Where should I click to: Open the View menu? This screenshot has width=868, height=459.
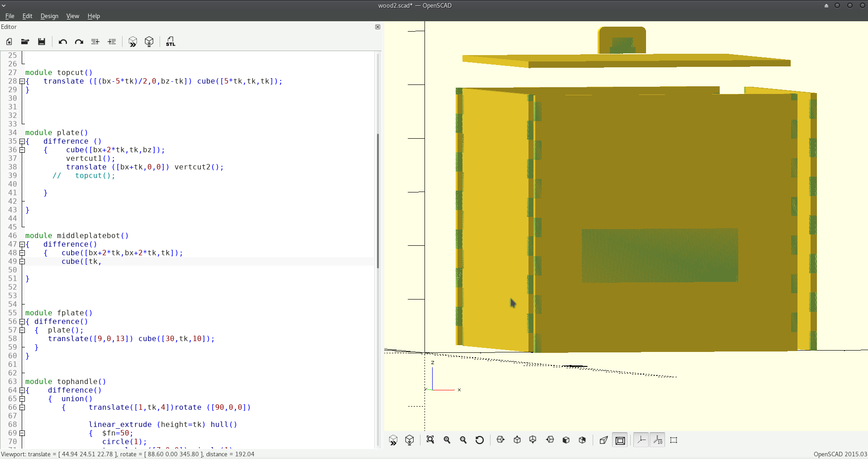[x=72, y=16]
